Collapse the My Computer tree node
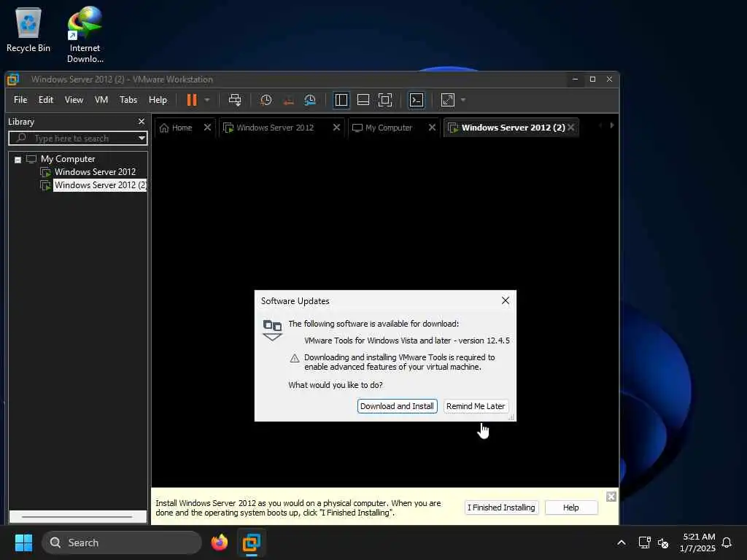This screenshot has height=560, width=747. pyautogui.click(x=18, y=160)
